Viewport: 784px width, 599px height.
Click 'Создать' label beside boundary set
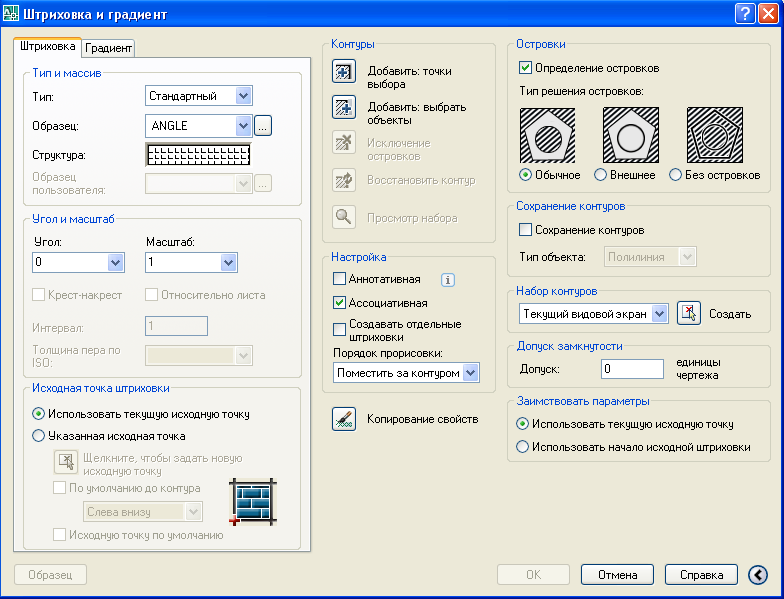click(x=730, y=314)
